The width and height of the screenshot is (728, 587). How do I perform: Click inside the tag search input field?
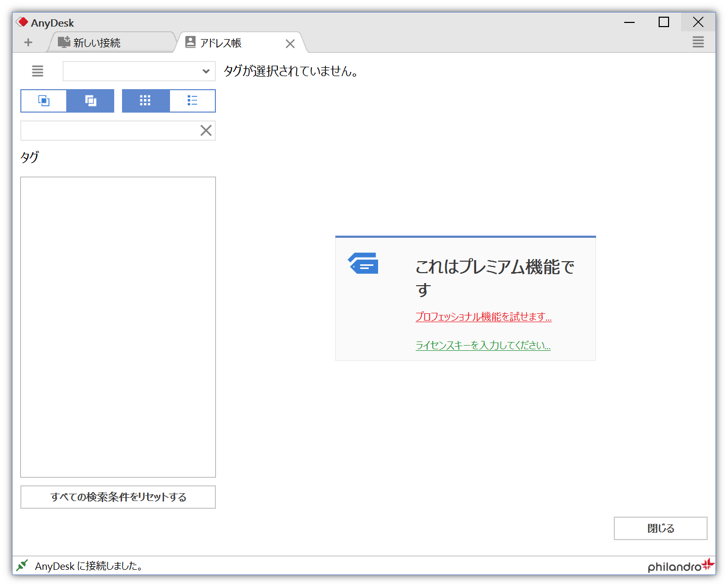pyautogui.click(x=104, y=130)
